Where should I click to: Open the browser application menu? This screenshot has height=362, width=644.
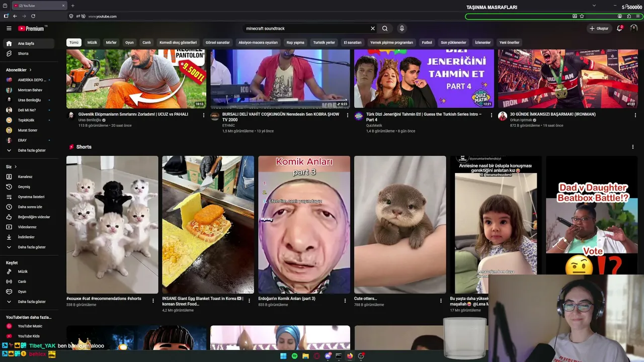tap(637, 16)
